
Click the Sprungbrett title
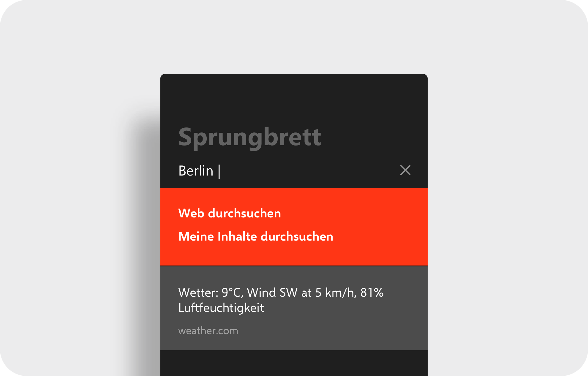249,137
